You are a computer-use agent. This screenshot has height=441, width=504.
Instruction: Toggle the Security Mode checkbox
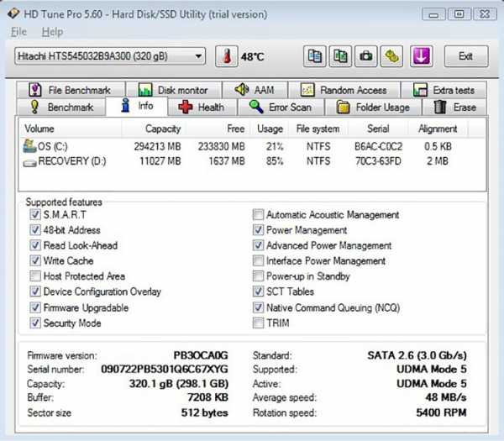35,323
